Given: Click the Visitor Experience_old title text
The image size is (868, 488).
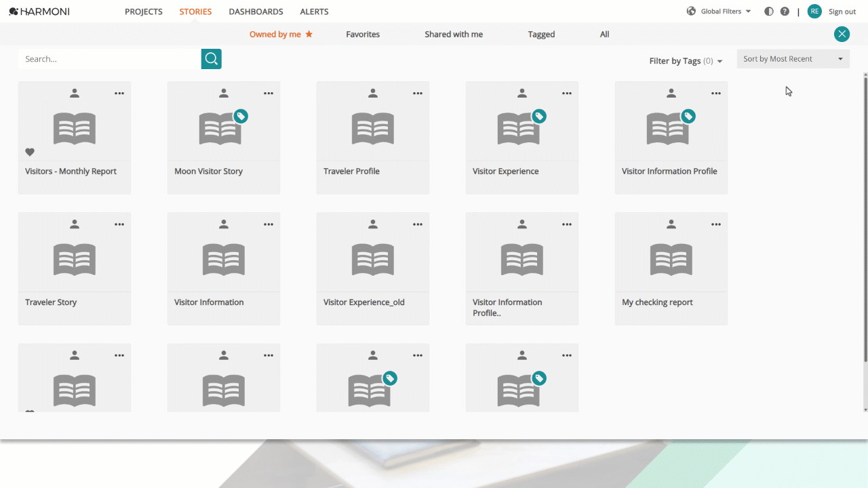Looking at the screenshot, I should pyautogui.click(x=364, y=302).
